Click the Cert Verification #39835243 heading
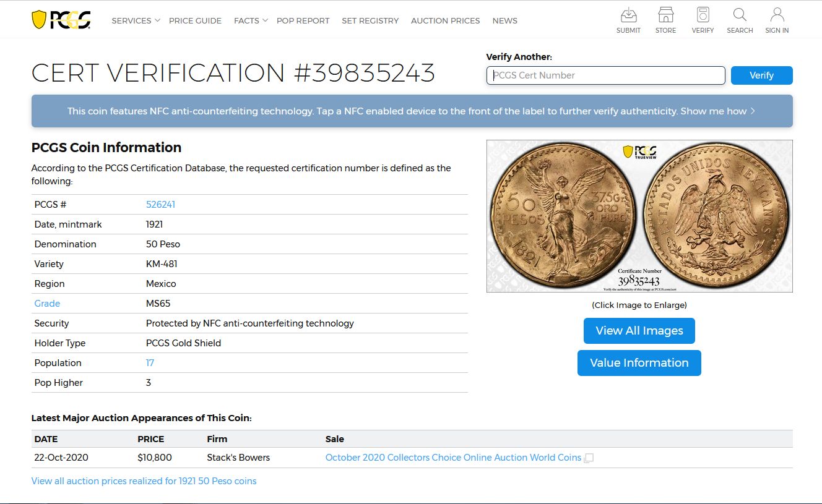822x504 pixels. coord(233,73)
